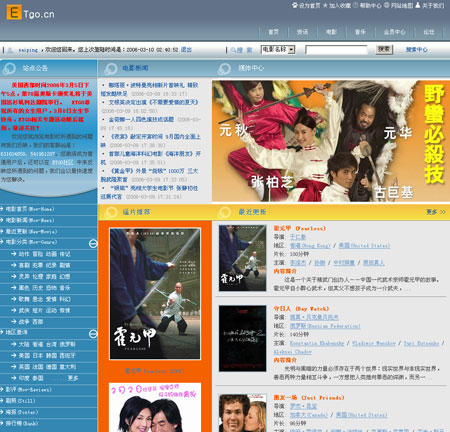
Task: Click the 搜索 submit button
Action: click(x=384, y=49)
